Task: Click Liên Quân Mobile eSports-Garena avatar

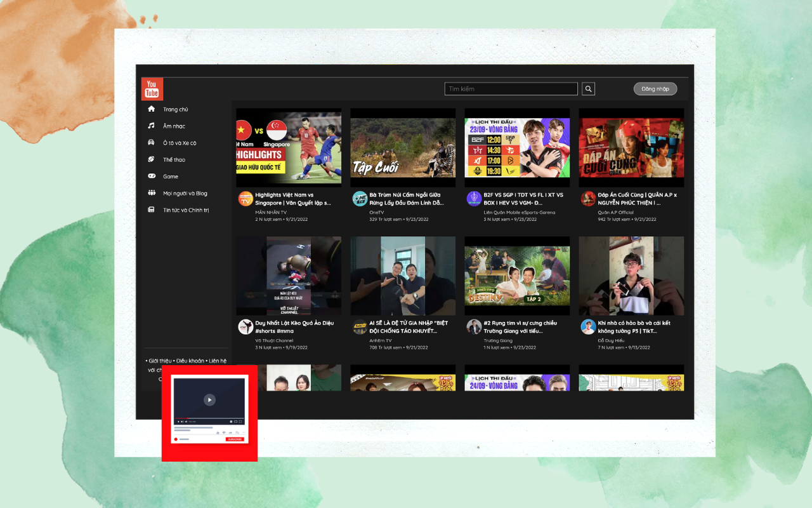Action: (474, 199)
